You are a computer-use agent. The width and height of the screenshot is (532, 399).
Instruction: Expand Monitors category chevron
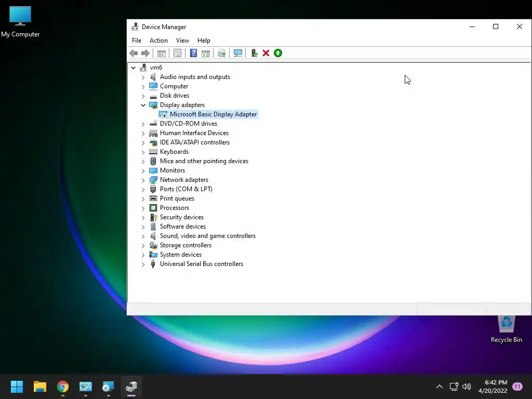(x=143, y=171)
